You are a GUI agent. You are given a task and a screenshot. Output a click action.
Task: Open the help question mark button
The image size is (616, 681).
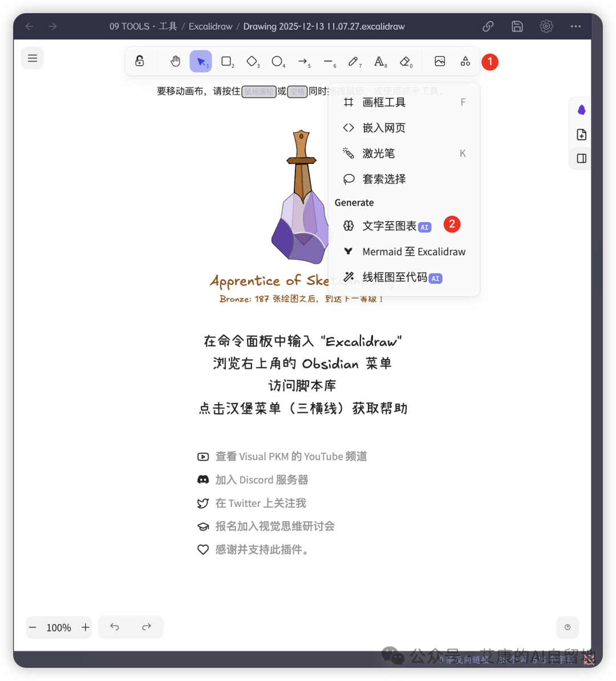(568, 627)
